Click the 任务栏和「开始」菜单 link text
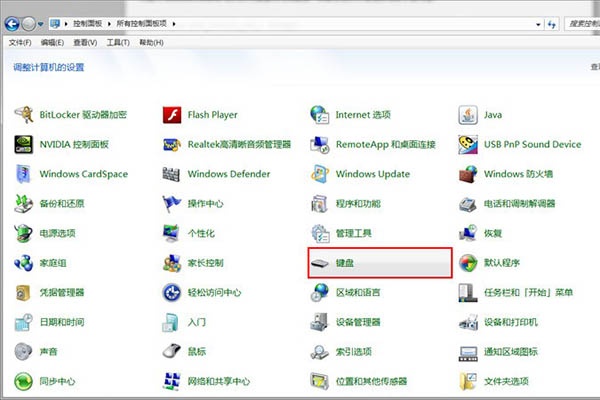The width and height of the screenshot is (600, 400). click(528, 292)
